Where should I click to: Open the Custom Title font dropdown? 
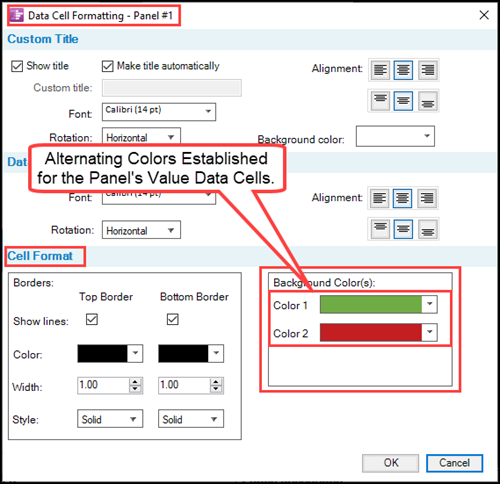click(159, 112)
